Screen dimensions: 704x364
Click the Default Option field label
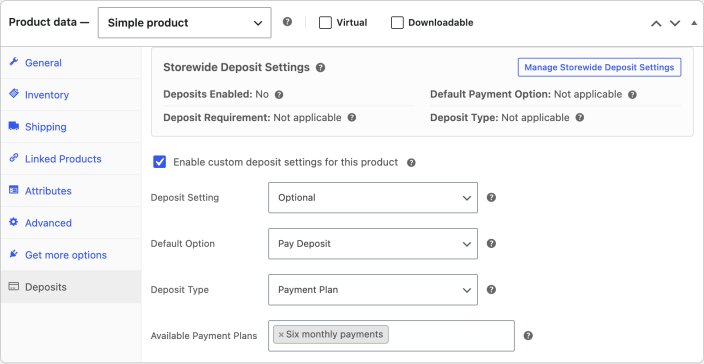coord(182,244)
